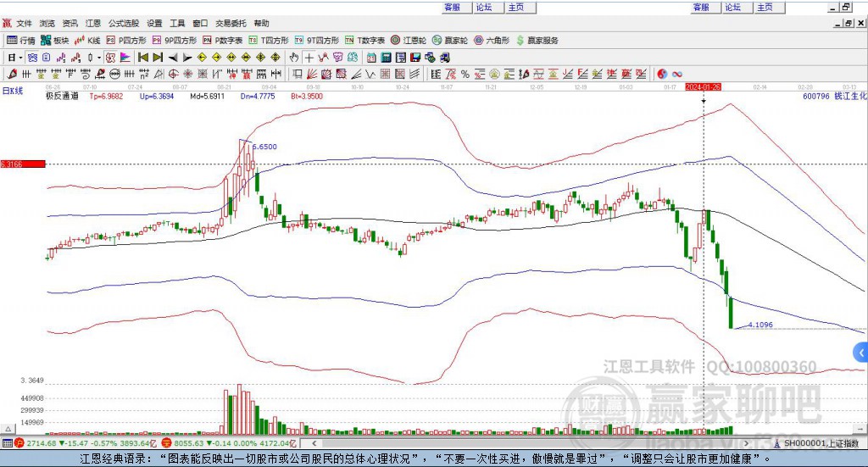The width and height of the screenshot is (868, 467).
Task: Select the pencil drawing tool
Action: point(12,74)
